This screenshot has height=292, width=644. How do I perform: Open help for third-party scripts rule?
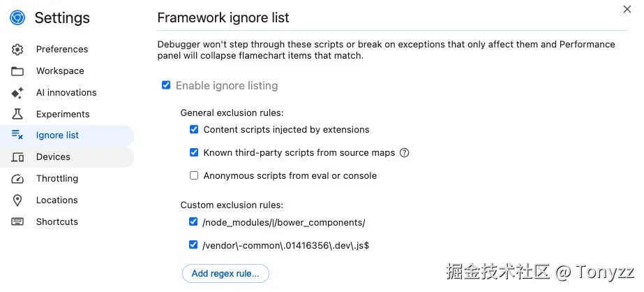pos(404,153)
